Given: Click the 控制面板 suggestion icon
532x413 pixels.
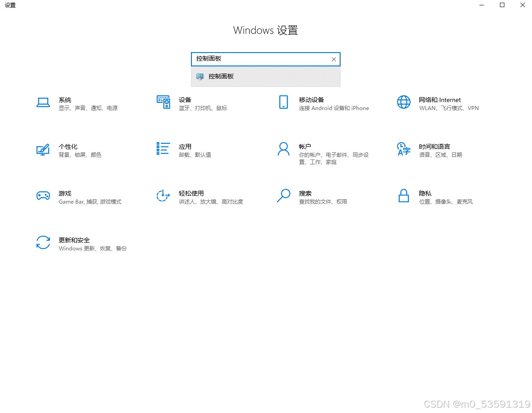Looking at the screenshot, I should tap(200, 77).
